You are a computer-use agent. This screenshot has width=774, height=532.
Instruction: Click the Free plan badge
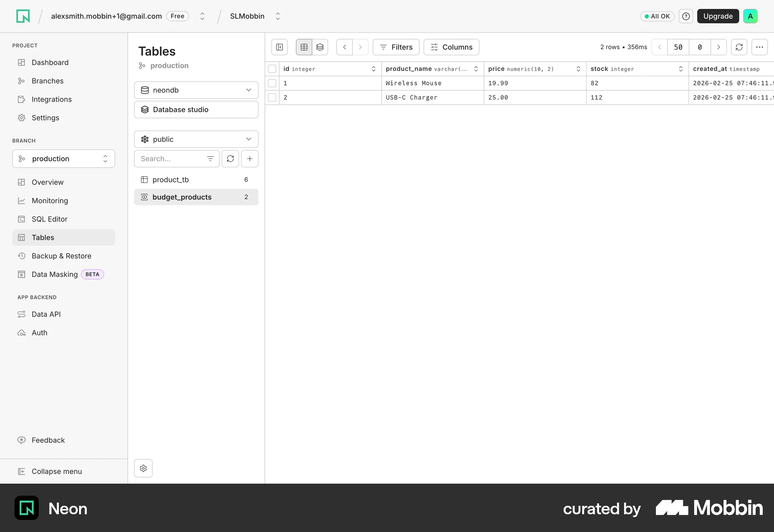pyautogui.click(x=177, y=16)
